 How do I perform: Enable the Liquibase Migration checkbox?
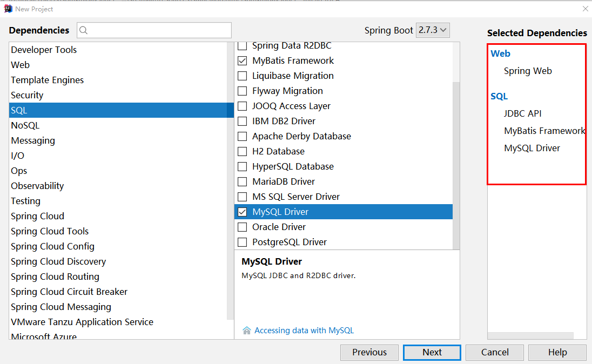(x=243, y=76)
